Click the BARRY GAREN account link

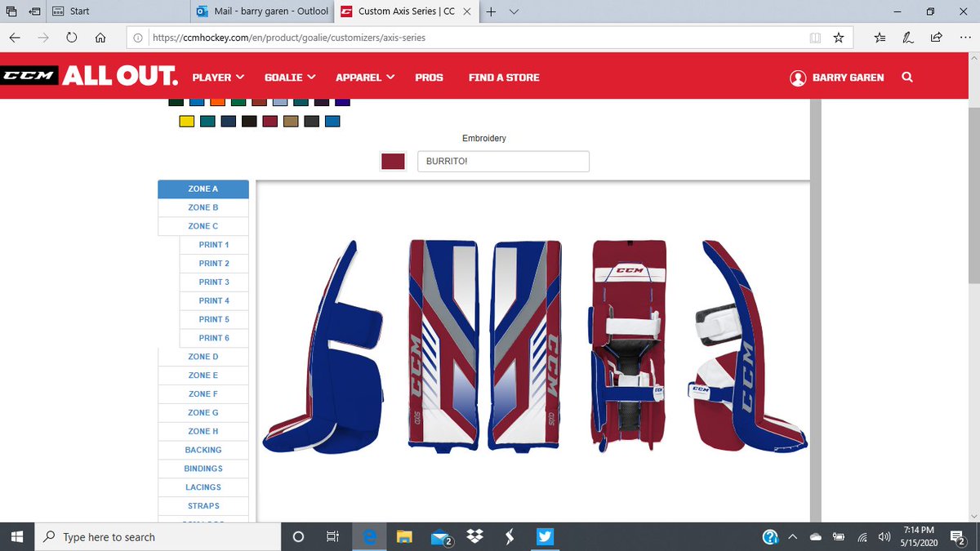(x=848, y=78)
